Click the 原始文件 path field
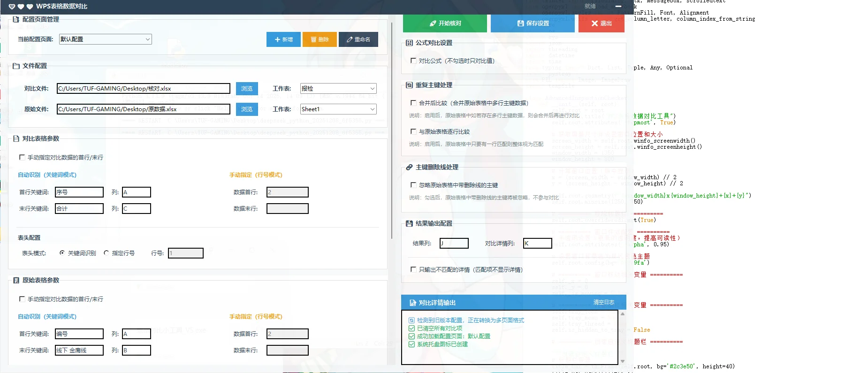This screenshot has width=868, height=373. [x=143, y=109]
